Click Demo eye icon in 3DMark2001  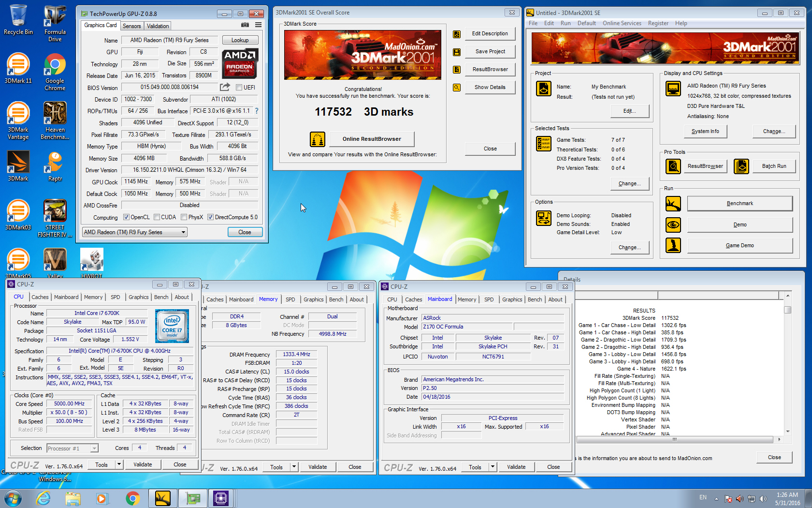tap(673, 225)
